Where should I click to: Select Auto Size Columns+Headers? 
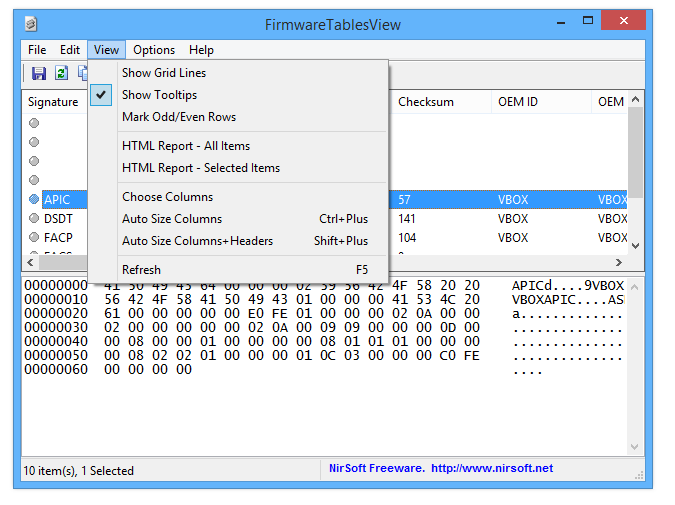[x=238, y=241]
